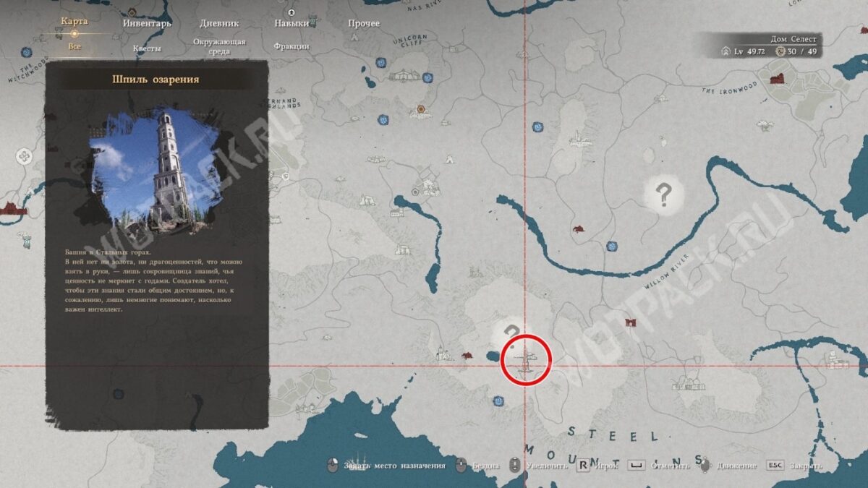868x488 pixels.
Task: Show Окружающая среда map filter
Action: [219, 46]
